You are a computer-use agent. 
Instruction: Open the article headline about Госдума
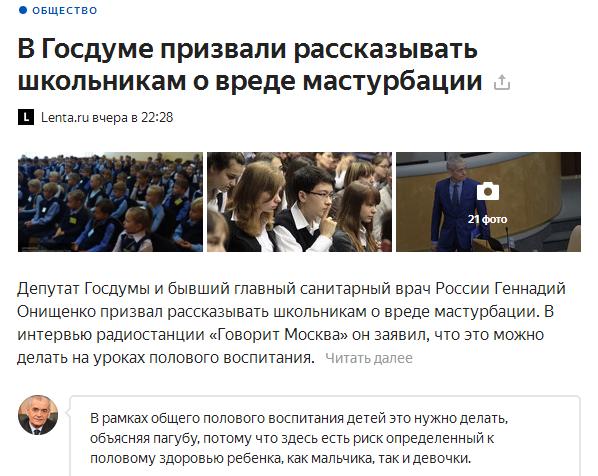[x=250, y=65]
